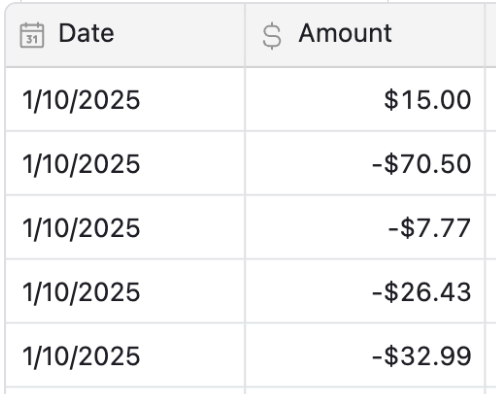The image size is (496, 394).
Task: Click the cut-off cell beside the -$32.99 amount
Action: [x=491, y=355]
